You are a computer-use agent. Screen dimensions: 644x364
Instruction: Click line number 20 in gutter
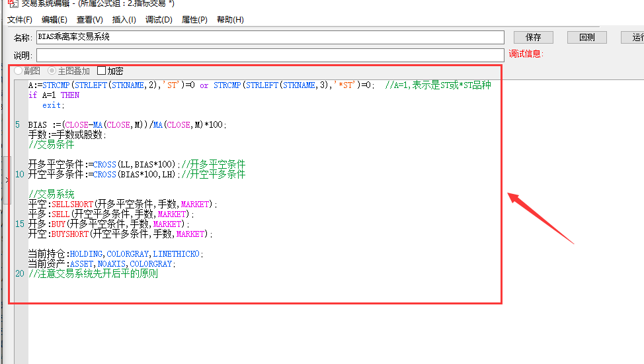click(20, 273)
